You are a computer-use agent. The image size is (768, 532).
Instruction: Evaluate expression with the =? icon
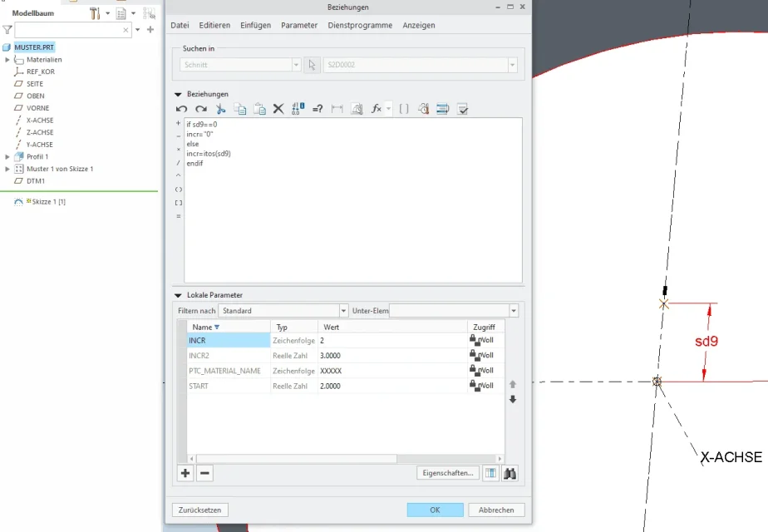(x=318, y=109)
